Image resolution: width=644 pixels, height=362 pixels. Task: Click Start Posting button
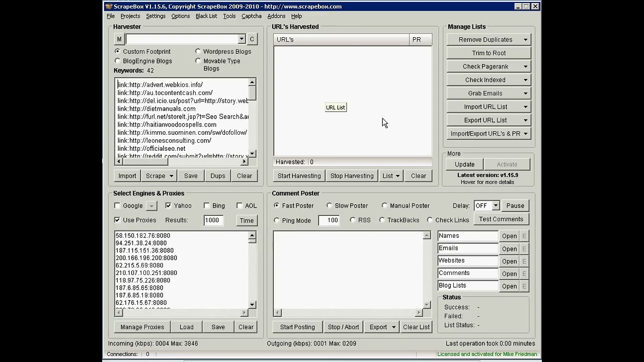[x=297, y=327]
